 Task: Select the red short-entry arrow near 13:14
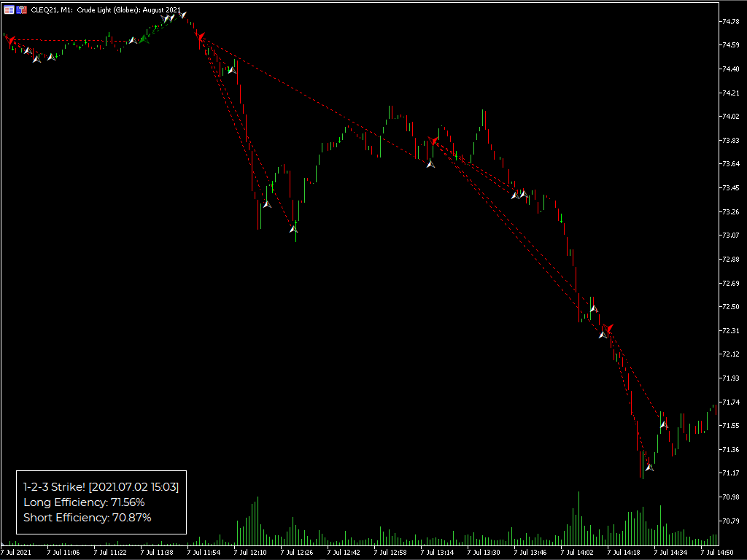point(433,140)
